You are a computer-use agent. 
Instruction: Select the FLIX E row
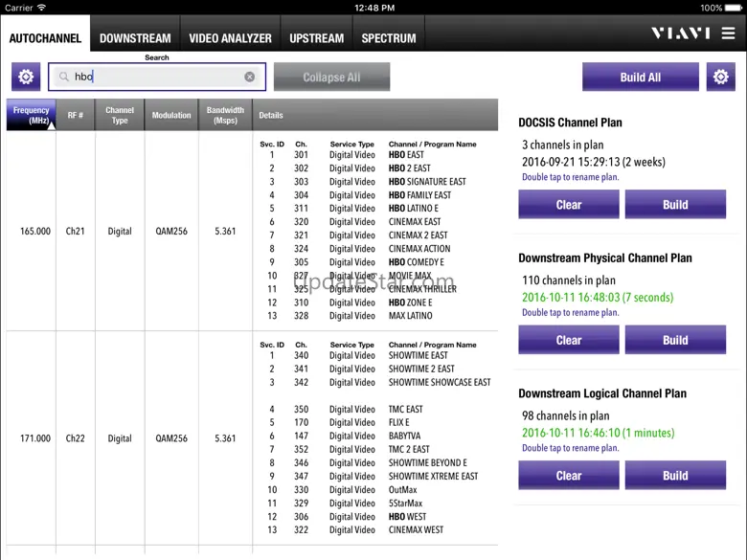pos(375,422)
